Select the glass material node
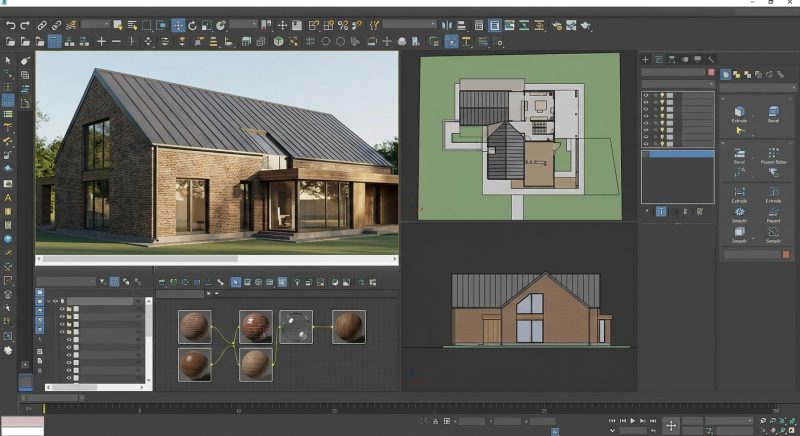 (x=296, y=326)
